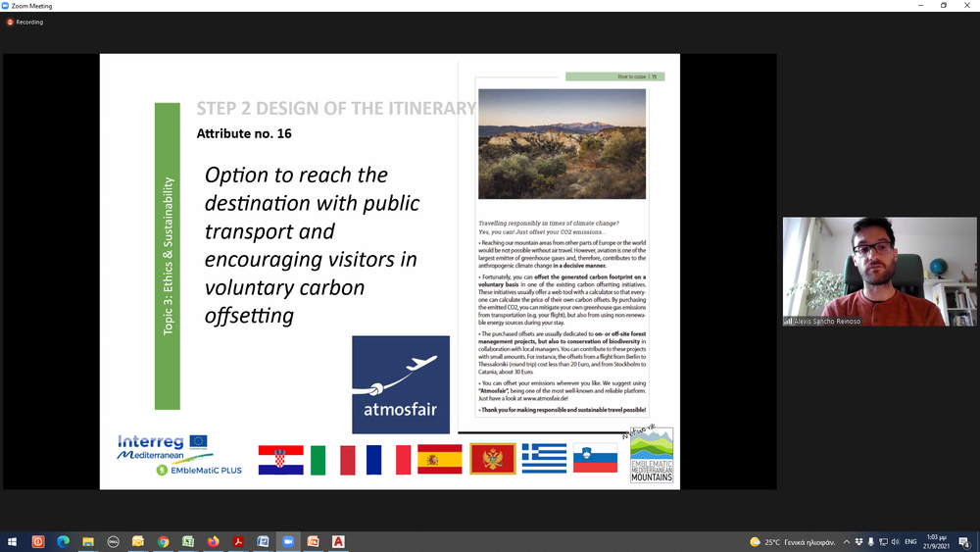The height and width of the screenshot is (552, 980).
Task: Open the Dell app on the taskbar
Action: [x=113, y=541]
